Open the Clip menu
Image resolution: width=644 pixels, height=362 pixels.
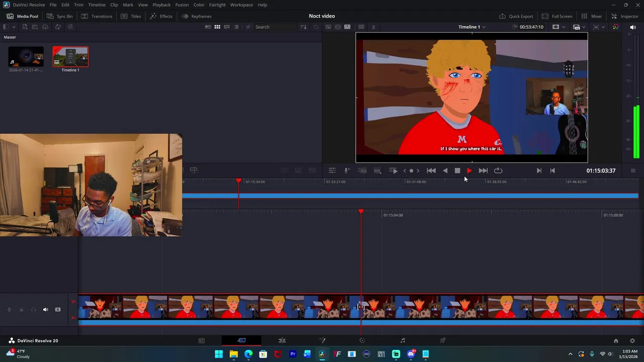pyautogui.click(x=114, y=5)
